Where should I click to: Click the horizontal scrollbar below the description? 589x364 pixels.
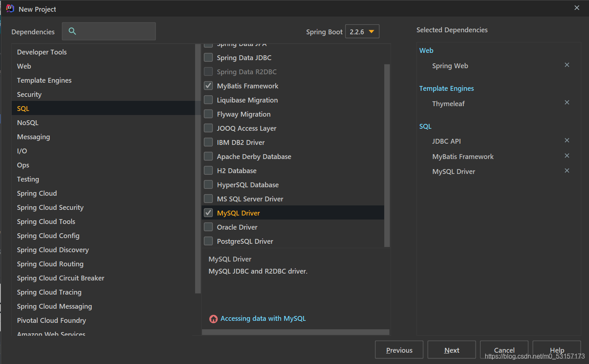pos(296,332)
